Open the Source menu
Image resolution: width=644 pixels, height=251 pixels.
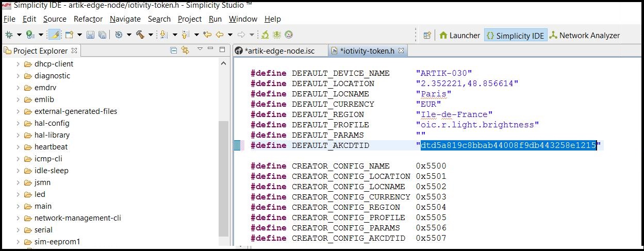click(x=55, y=19)
